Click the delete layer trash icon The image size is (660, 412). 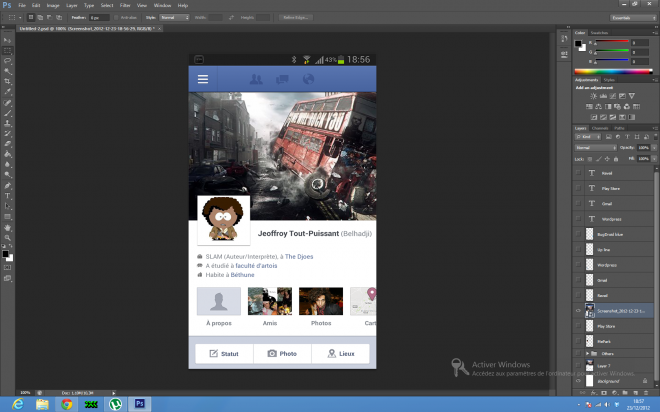[x=646, y=393]
